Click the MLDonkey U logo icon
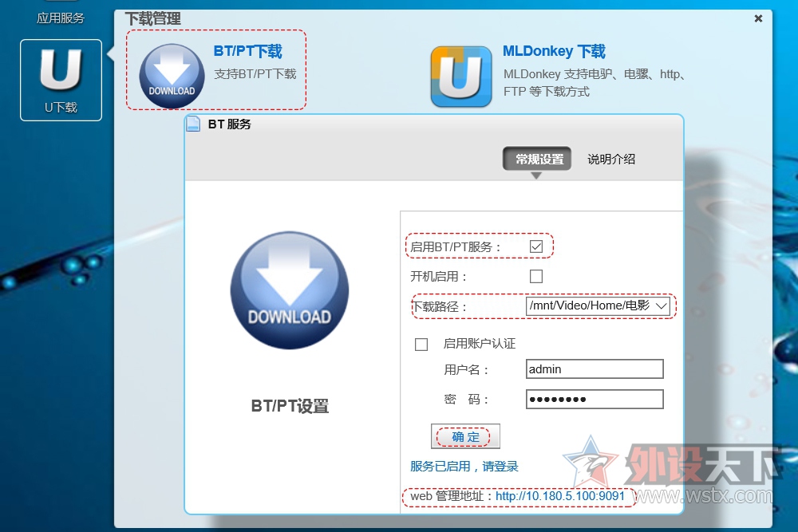The width and height of the screenshot is (798, 532). [x=461, y=77]
